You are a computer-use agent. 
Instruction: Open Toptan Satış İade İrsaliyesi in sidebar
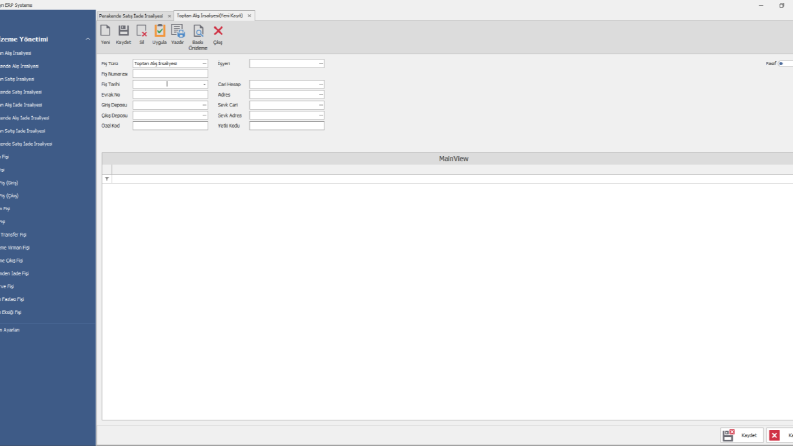[23, 131]
